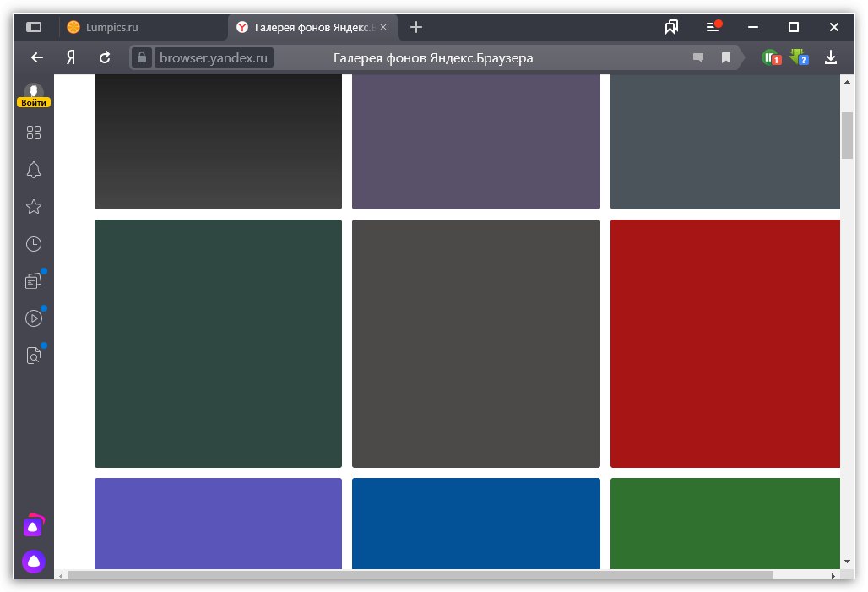
Task: Click the horizontal scrollbar right arrow
Action: pyautogui.click(x=833, y=575)
